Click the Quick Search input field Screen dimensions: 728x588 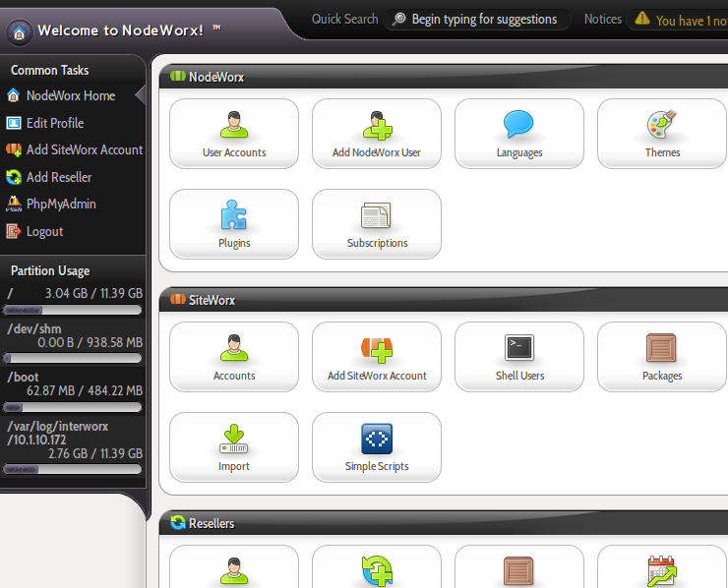coord(484,19)
